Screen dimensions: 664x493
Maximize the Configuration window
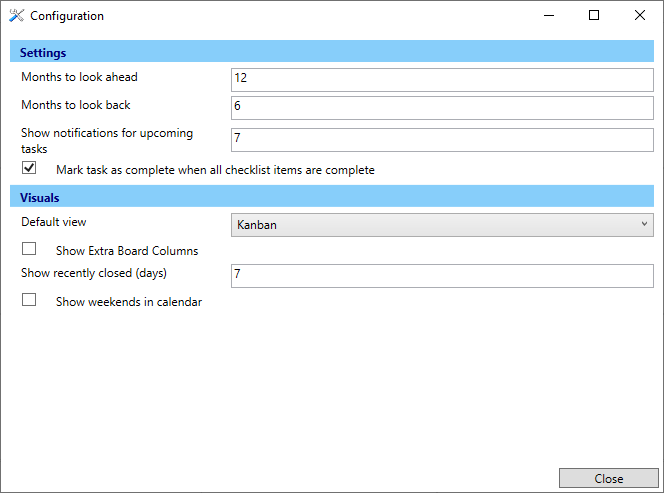tap(594, 16)
